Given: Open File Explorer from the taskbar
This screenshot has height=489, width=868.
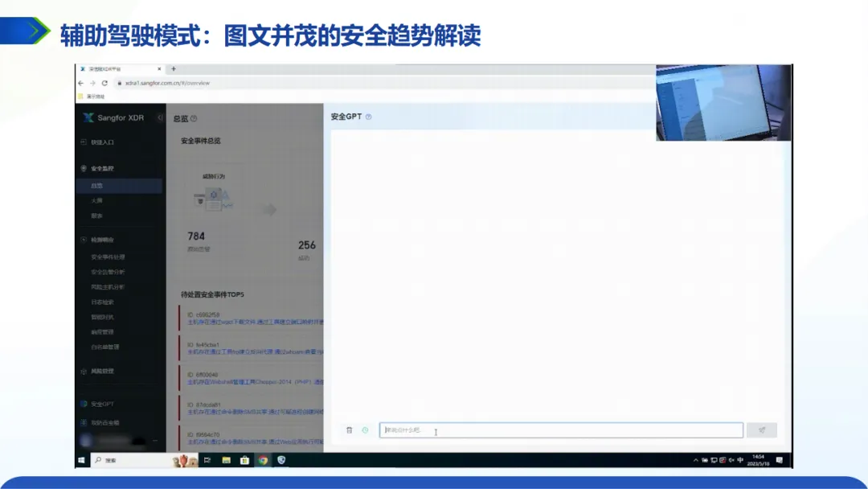Looking at the screenshot, I should (226, 460).
